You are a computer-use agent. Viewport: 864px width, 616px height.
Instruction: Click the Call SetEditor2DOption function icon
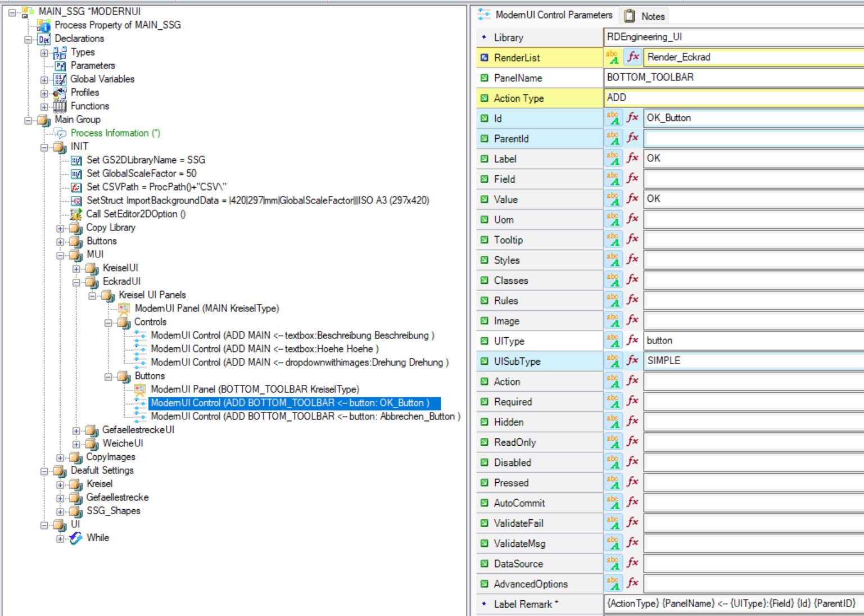click(76, 214)
